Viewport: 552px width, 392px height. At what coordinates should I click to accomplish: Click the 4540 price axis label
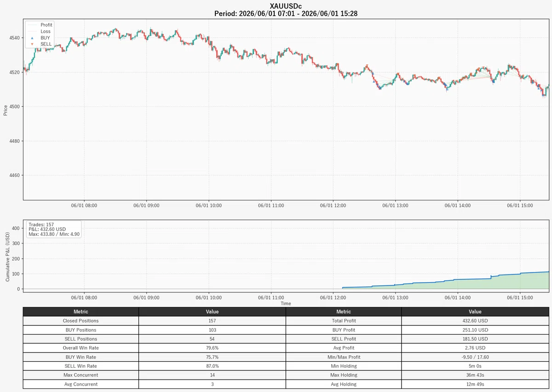(15, 38)
